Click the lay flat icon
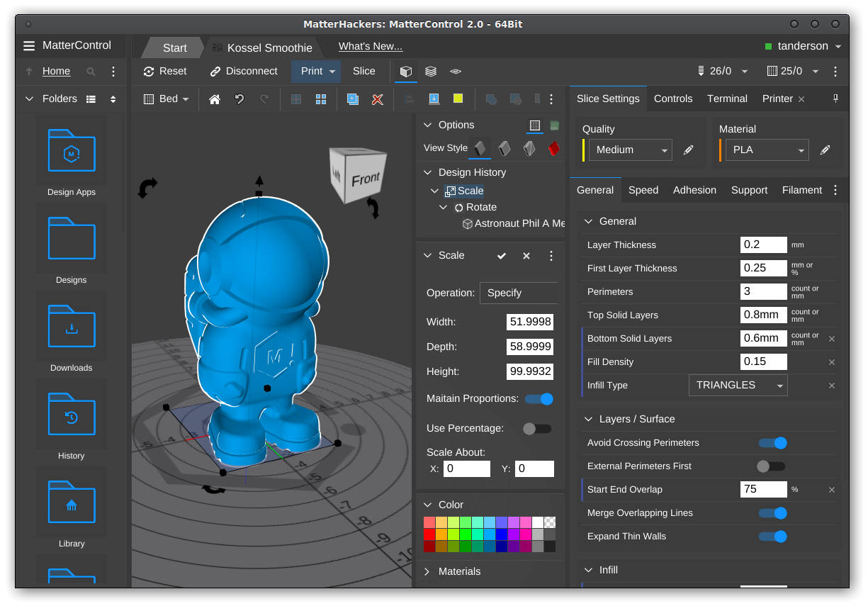 point(434,99)
